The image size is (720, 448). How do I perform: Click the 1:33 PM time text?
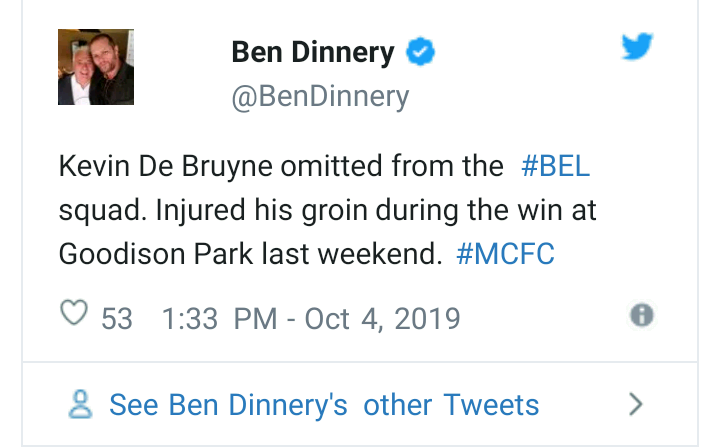pos(218,318)
